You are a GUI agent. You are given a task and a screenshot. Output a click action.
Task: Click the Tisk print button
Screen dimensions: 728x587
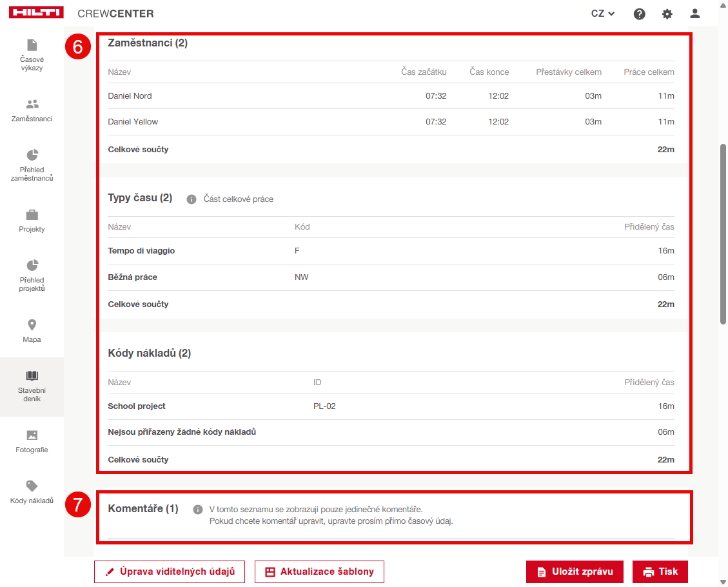tap(660, 572)
